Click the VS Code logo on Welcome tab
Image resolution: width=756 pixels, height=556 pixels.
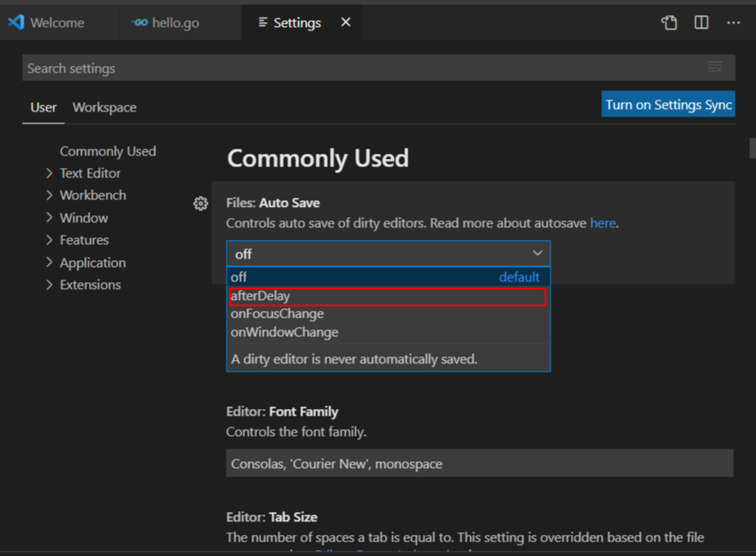click(16, 22)
